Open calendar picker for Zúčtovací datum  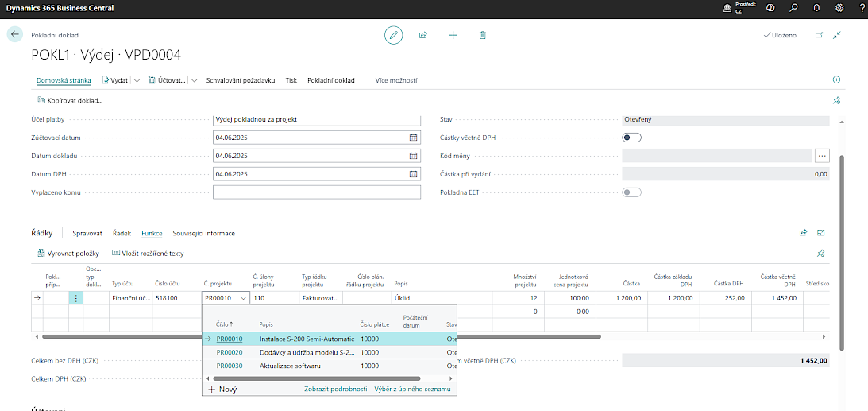click(413, 138)
